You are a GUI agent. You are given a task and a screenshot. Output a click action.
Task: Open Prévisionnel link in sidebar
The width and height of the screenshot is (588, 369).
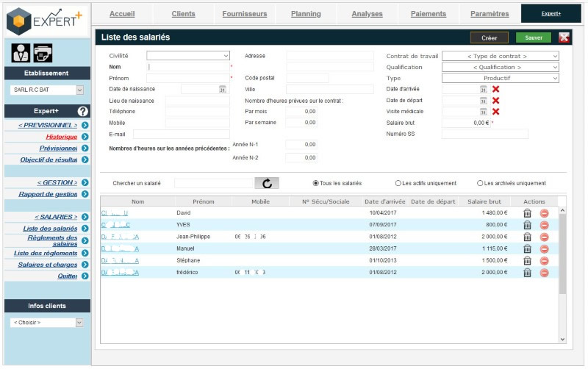click(58, 148)
